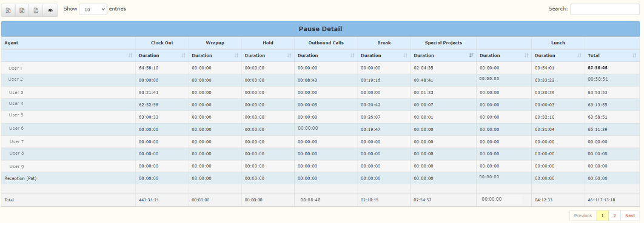644x225 pixels.
Task: Click the Special Projects group header
Action: [x=443, y=42]
